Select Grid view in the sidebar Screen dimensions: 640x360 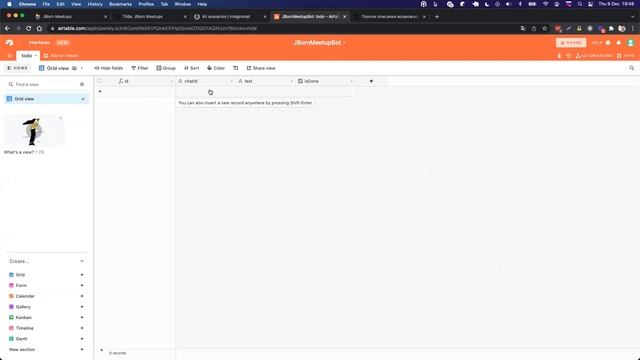(47, 99)
